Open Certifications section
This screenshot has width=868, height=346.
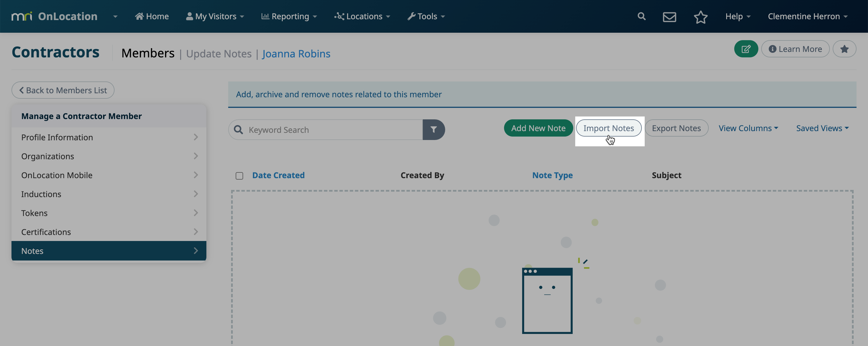(109, 232)
